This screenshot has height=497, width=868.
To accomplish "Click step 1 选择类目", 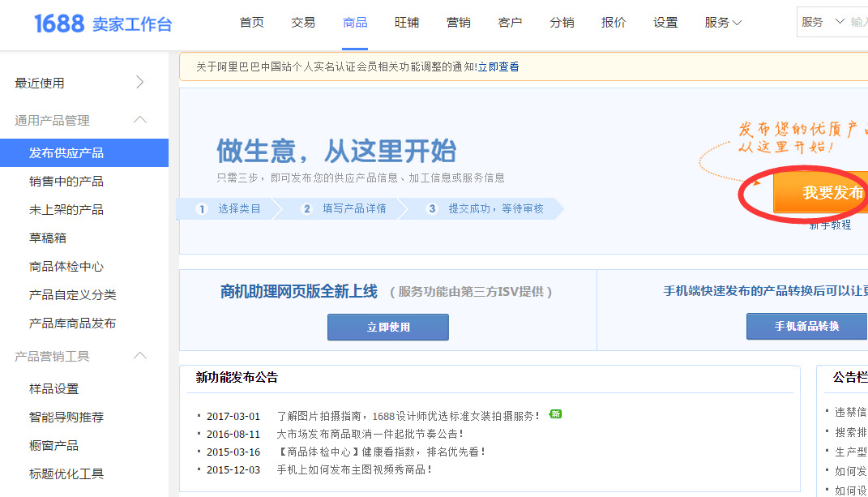I will (228, 209).
